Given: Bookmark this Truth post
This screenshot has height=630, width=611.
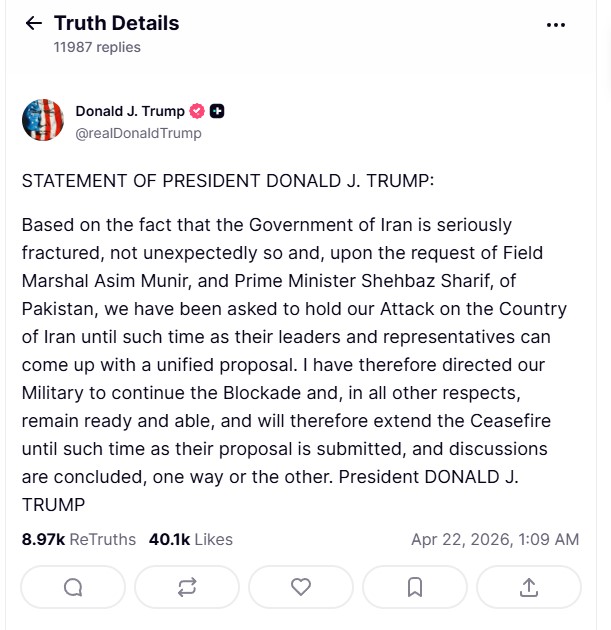Looking at the screenshot, I should coord(415,587).
